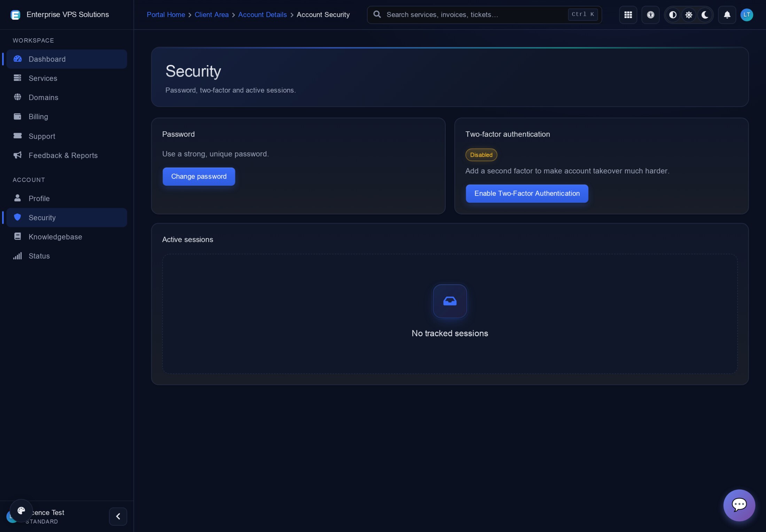Click the Security page heading
766x532 pixels.
point(193,71)
